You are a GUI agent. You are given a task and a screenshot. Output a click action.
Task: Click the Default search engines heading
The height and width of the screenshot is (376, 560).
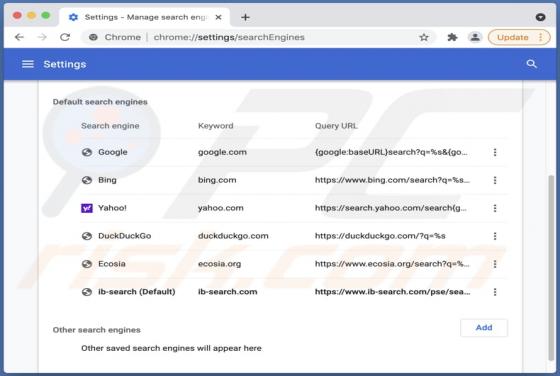click(100, 102)
